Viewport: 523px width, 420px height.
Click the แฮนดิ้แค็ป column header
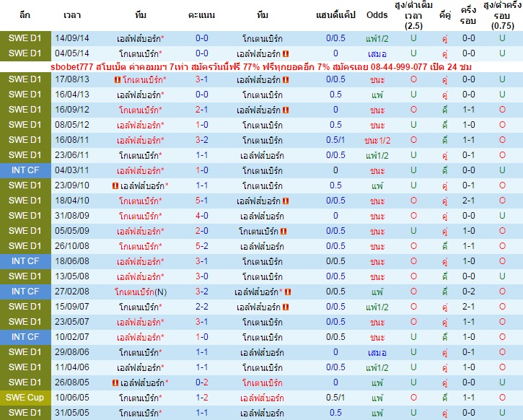[x=335, y=15]
